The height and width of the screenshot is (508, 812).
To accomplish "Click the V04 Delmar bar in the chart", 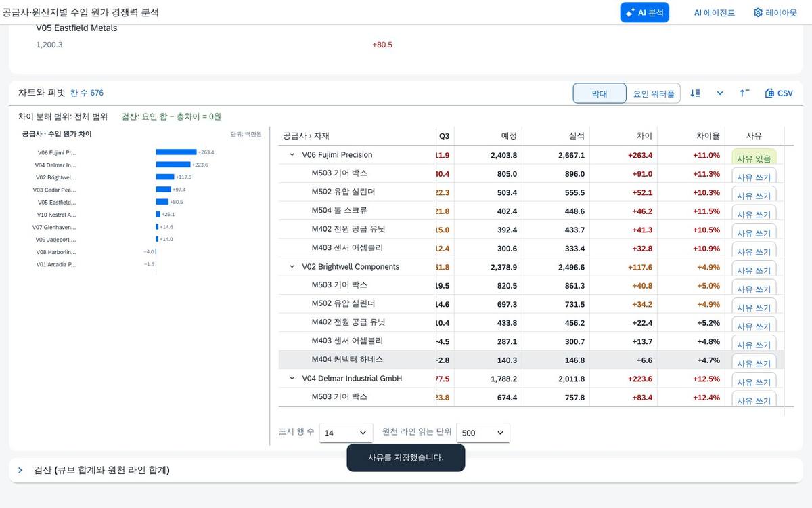I will [173, 165].
